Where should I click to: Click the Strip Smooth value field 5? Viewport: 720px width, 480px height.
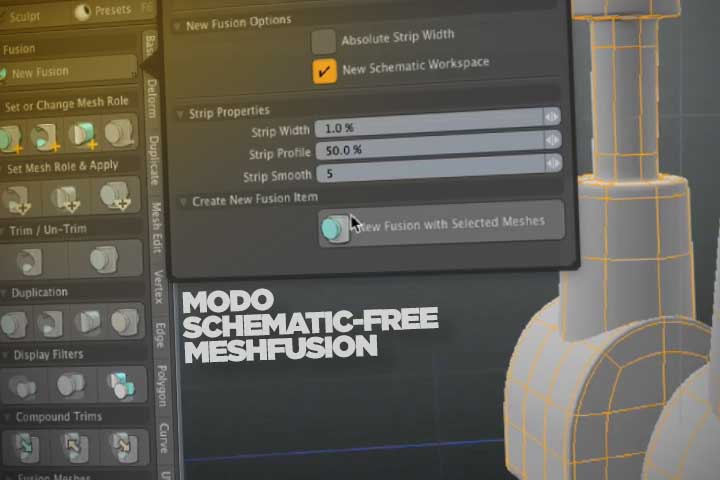[x=432, y=168]
